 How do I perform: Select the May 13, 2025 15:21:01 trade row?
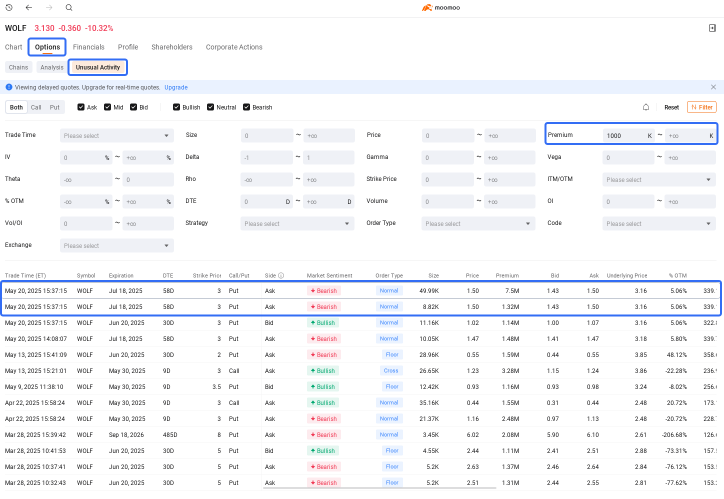(x=360, y=371)
